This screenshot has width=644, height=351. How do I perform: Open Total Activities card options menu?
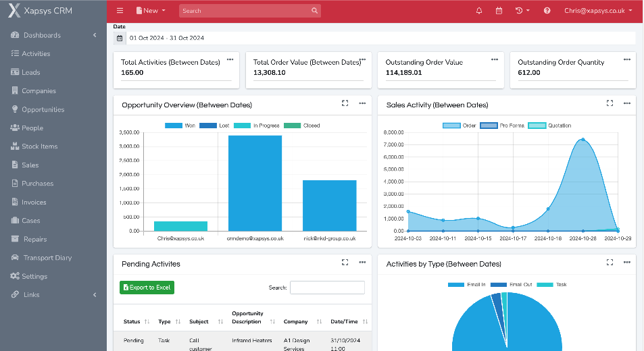point(230,59)
